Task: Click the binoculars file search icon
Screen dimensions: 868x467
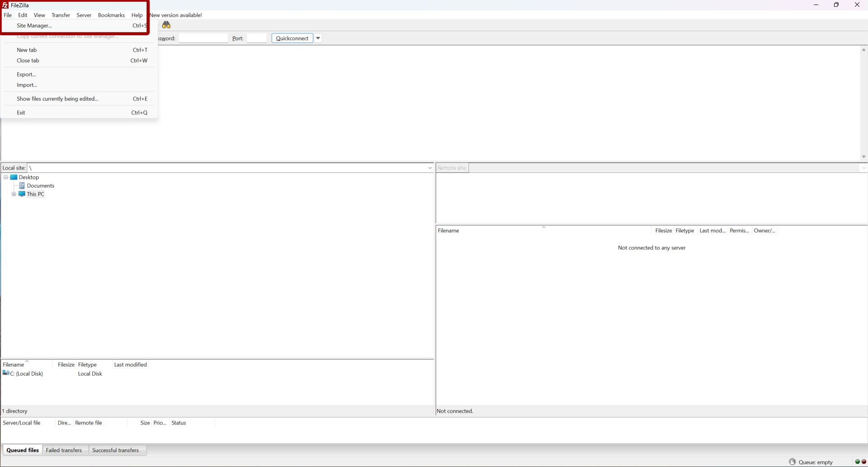Action: (x=166, y=25)
